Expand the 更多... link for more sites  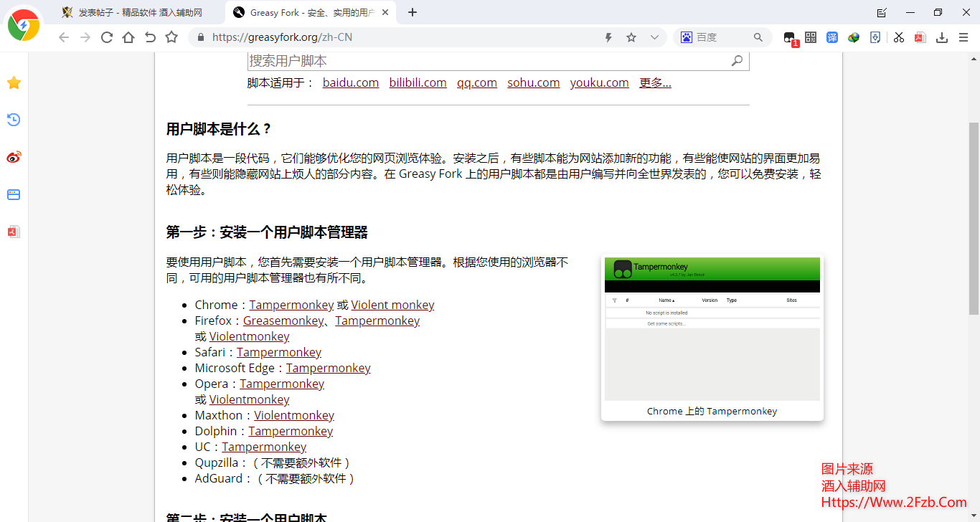tap(654, 82)
